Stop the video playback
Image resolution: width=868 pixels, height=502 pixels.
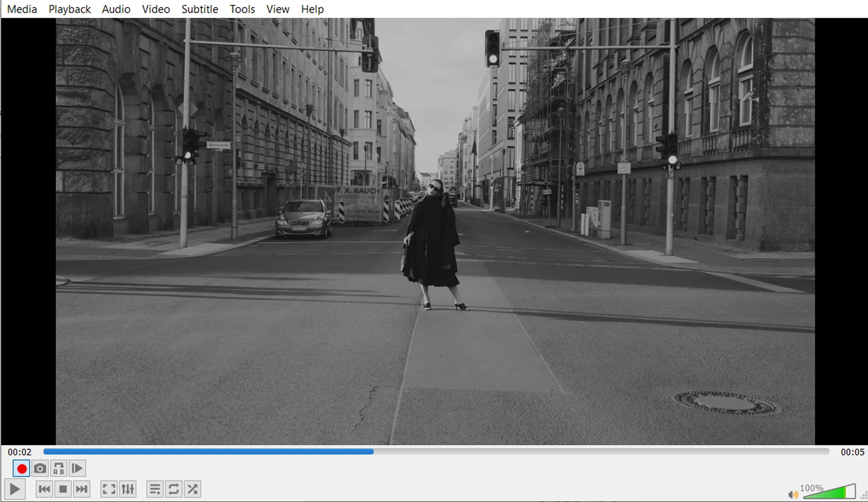[63, 489]
